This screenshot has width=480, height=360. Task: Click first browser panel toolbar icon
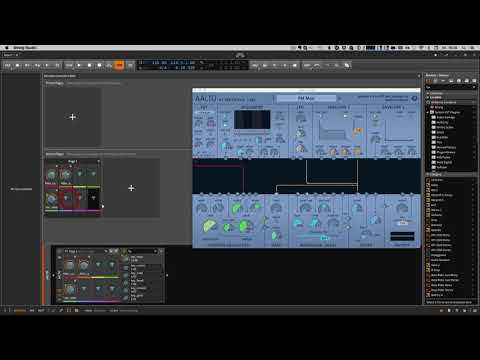429,81
